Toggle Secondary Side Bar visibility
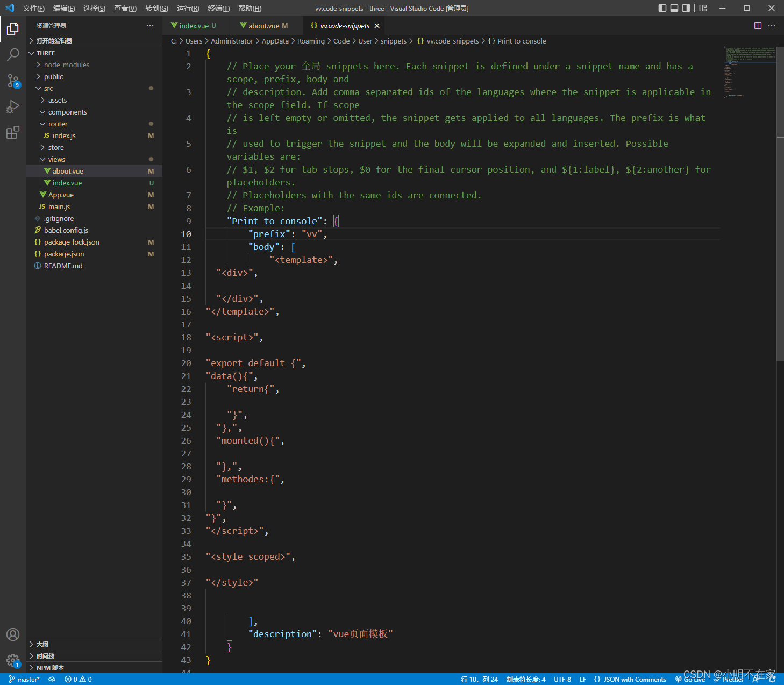 686,8
